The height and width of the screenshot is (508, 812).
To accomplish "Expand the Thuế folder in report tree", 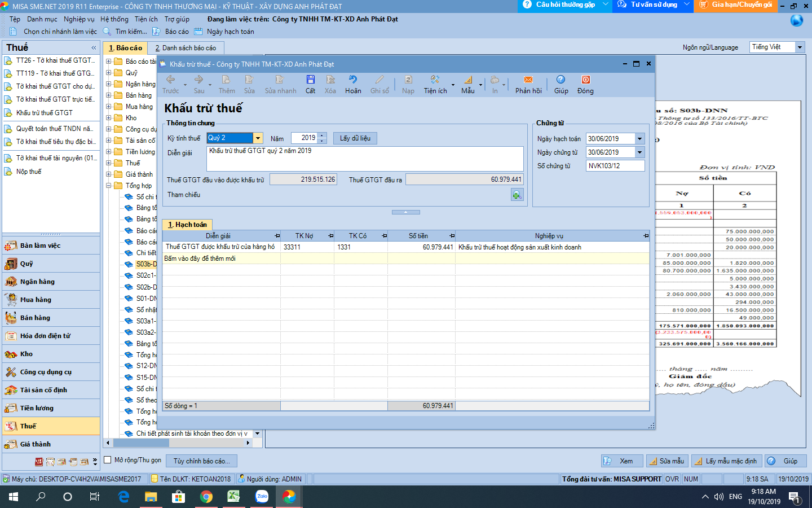I will 109,163.
